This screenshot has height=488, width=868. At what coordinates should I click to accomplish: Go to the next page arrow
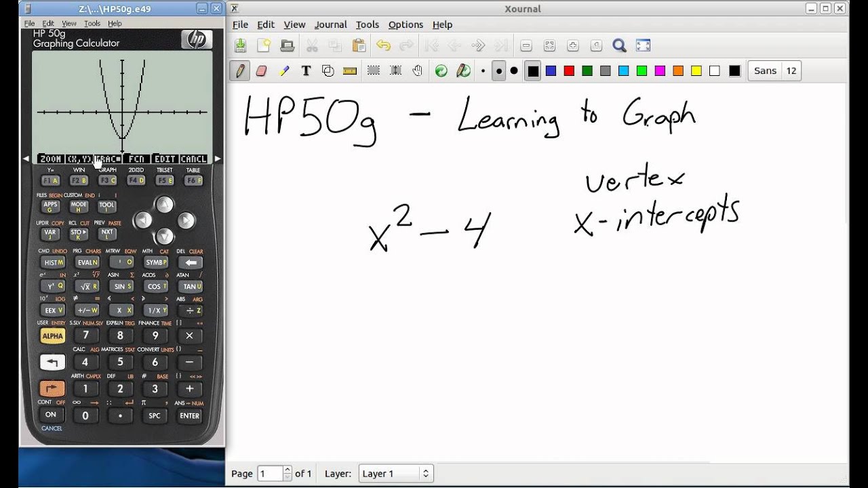tap(478, 45)
